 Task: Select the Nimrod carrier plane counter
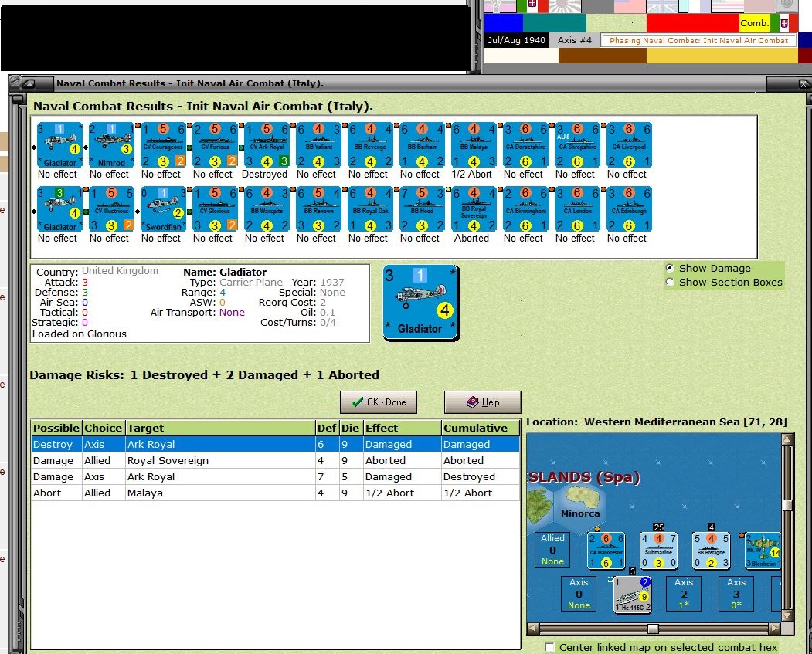click(111, 144)
